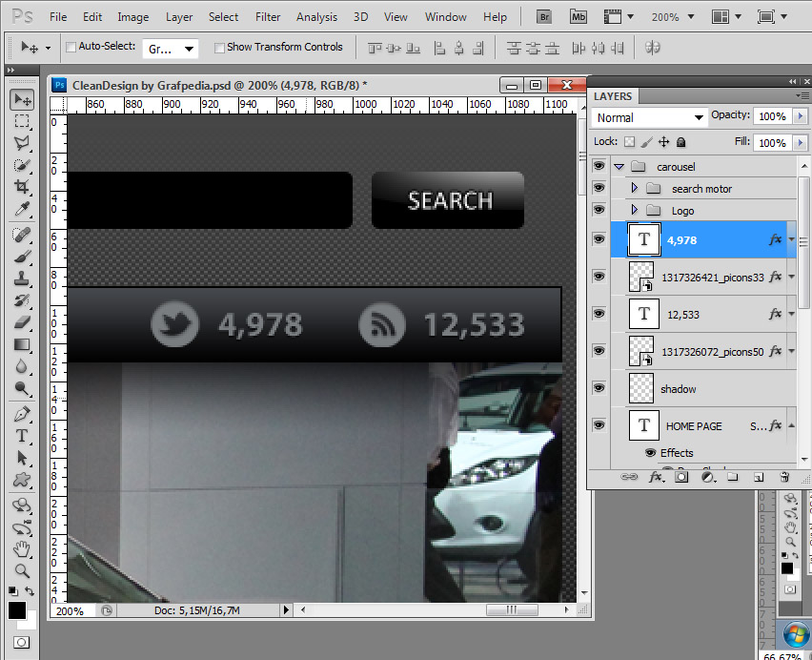Open the blending mode Normal dropdown
812x660 pixels.
pyautogui.click(x=649, y=117)
